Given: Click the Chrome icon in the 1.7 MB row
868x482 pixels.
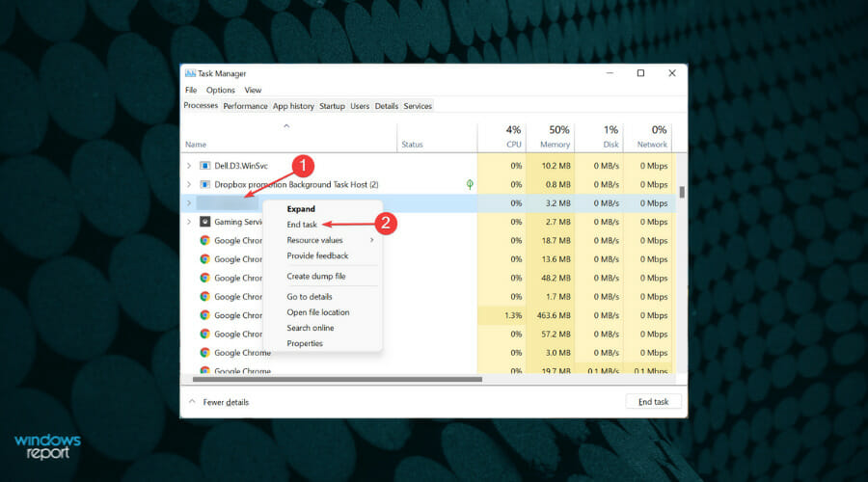Looking at the screenshot, I should [204, 297].
